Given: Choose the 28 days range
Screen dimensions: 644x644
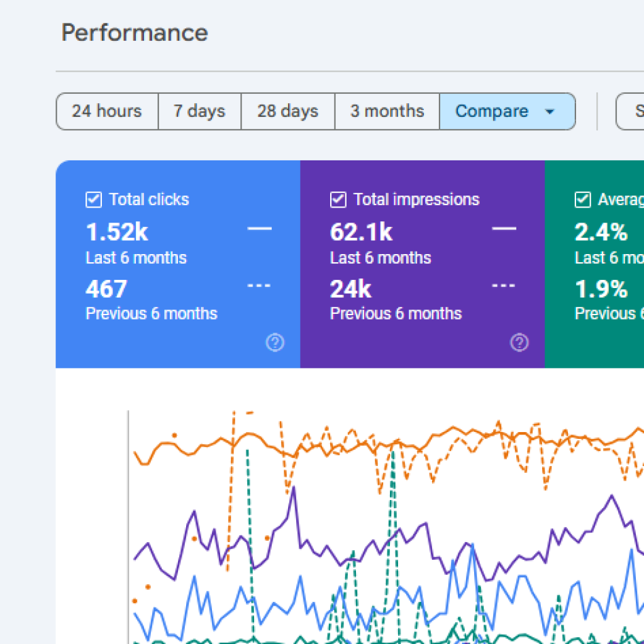Looking at the screenshot, I should pos(288,111).
